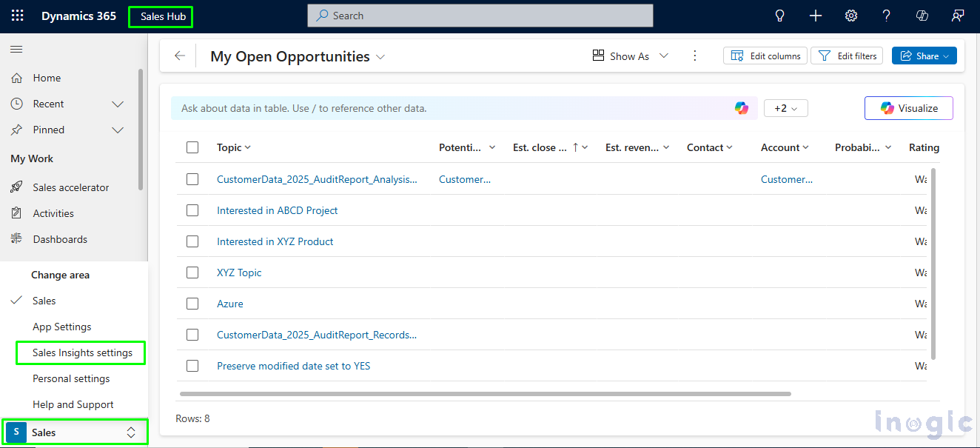Click the Copilot icon in ask box
980x448 pixels.
pos(741,108)
